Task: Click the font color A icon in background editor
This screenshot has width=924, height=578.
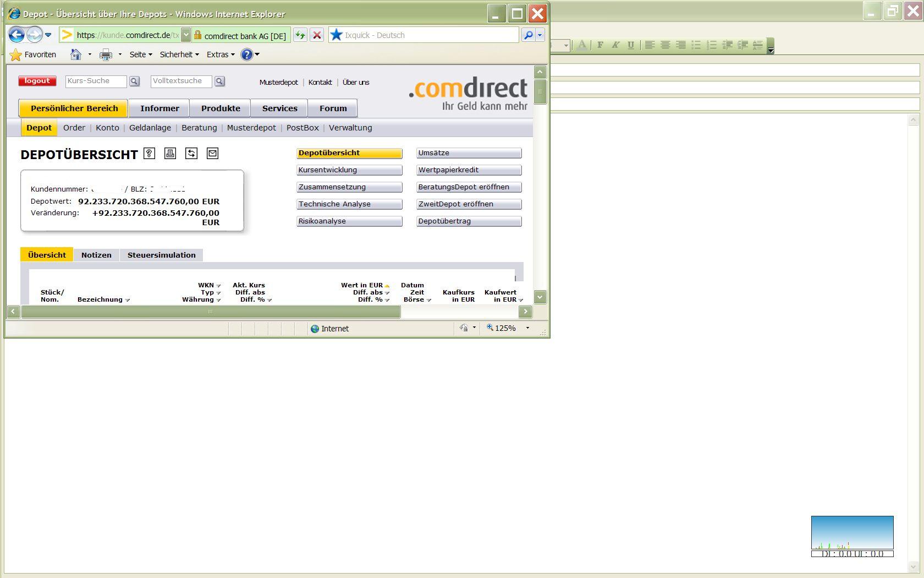Action: [581, 45]
